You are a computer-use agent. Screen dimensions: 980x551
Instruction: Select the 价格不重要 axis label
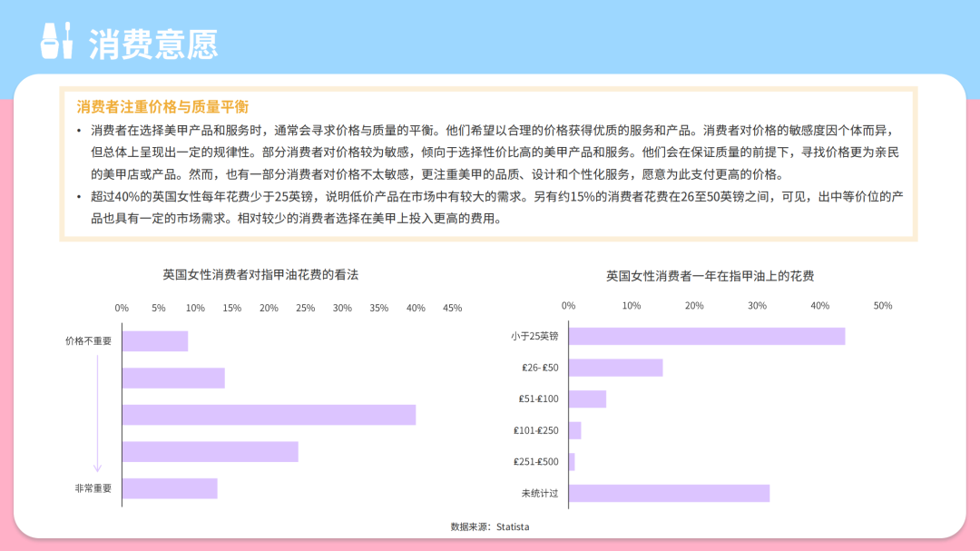tap(88, 340)
